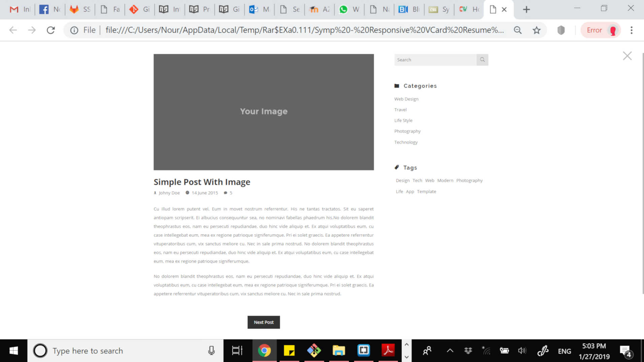The image size is (644, 362).
Task: Open the Brackets editor in taskbar
Action: [x=364, y=351]
